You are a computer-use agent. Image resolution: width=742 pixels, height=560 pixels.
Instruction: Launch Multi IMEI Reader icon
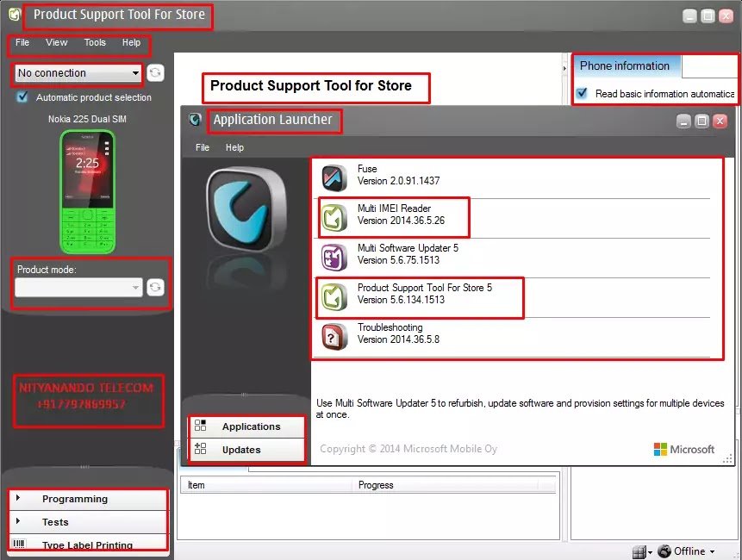(334, 218)
